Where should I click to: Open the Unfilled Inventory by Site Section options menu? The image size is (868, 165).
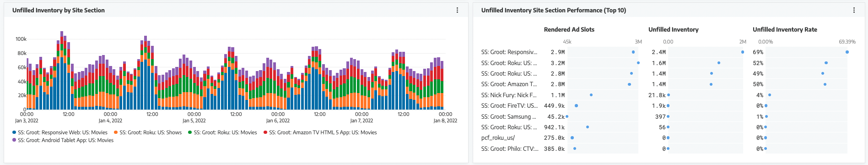pos(457,10)
